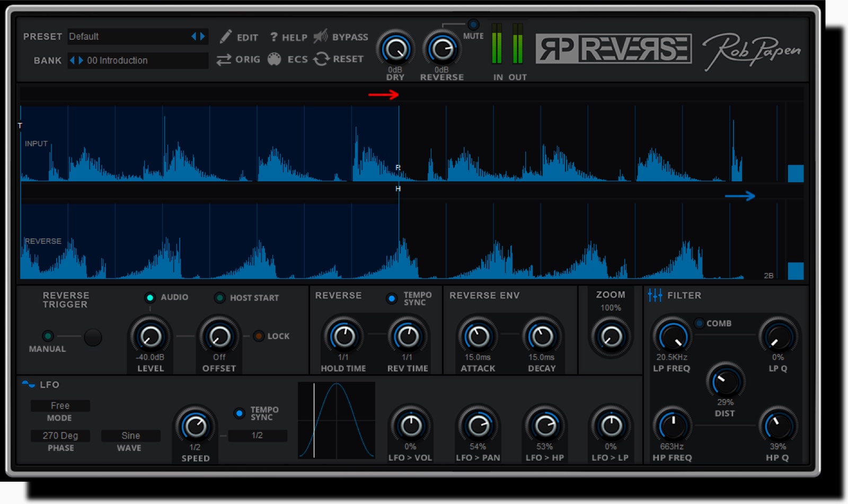Toggle LFO TEMPO SYNC LED
The width and height of the screenshot is (848, 504).
pyautogui.click(x=239, y=413)
